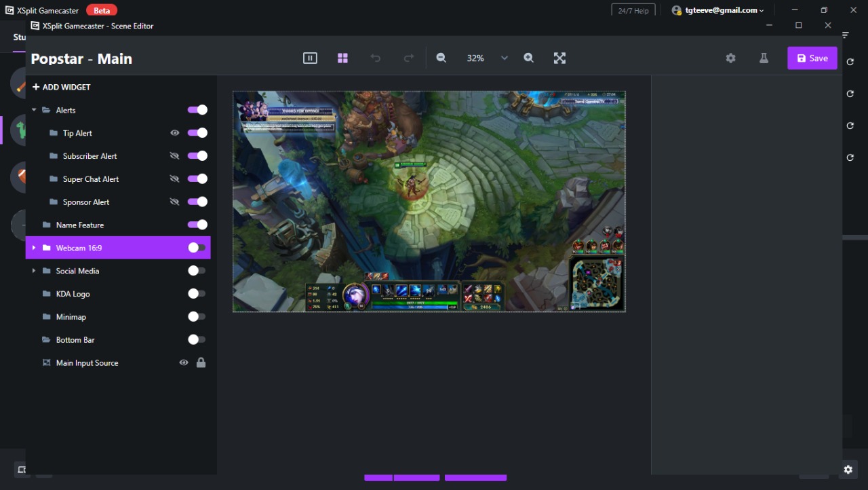Image resolution: width=868 pixels, height=490 pixels.
Task: Show Subscriber Alert preview with the crossed eye
Action: (x=174, y=156)
